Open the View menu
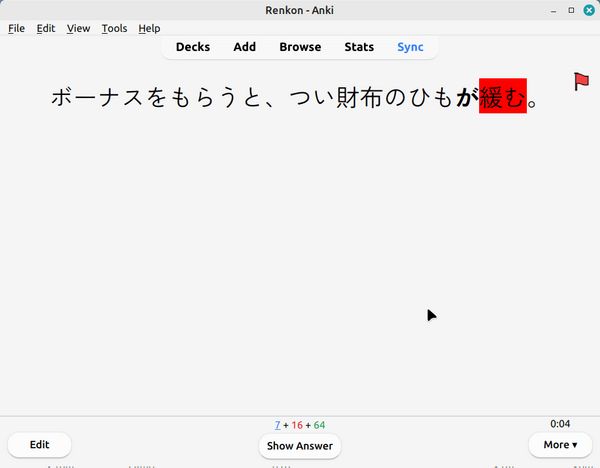The width and height of the screenshot is (600, 468). point(78,28)
